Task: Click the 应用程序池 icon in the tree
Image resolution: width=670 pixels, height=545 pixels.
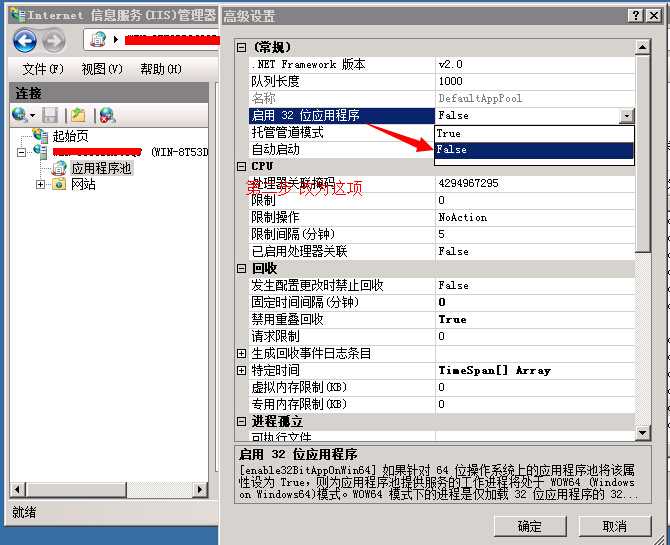Action: pyautogui.click(x=59, y=168)
